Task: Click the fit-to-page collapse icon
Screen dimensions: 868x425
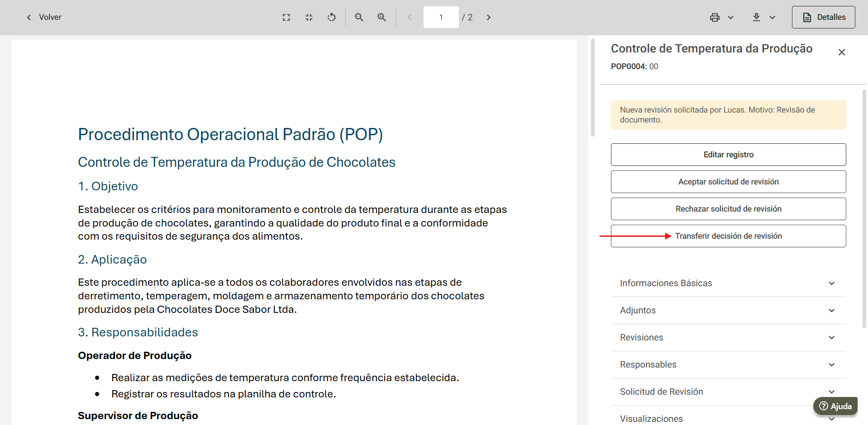Action: [x=309, y=17]
